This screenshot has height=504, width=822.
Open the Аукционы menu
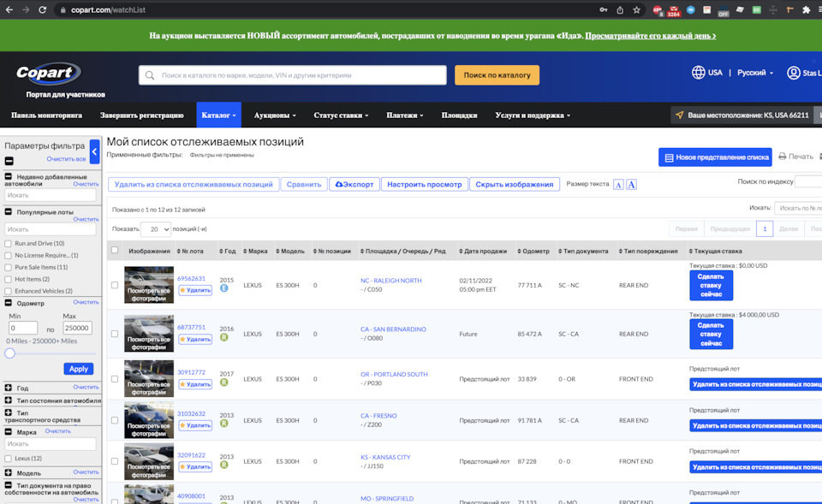275,116
